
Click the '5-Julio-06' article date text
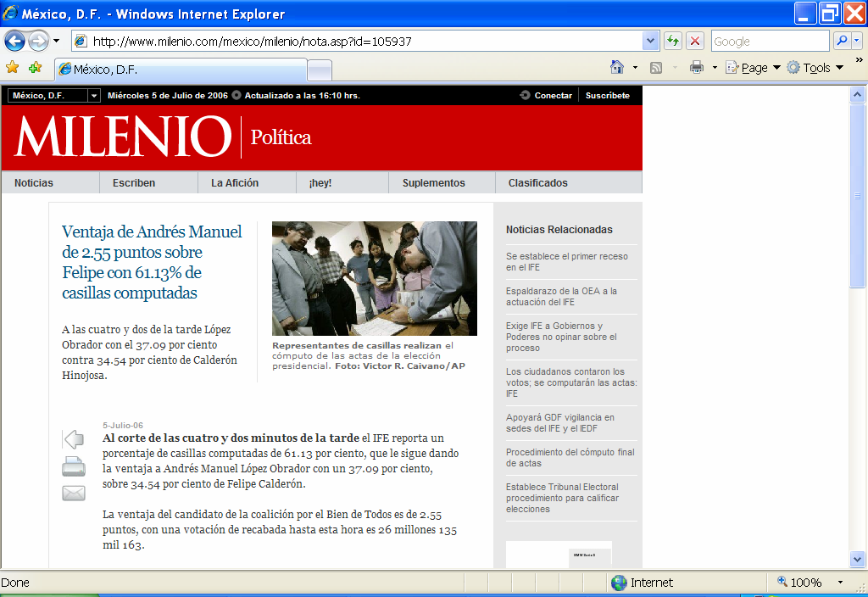[x=123, y=426]
